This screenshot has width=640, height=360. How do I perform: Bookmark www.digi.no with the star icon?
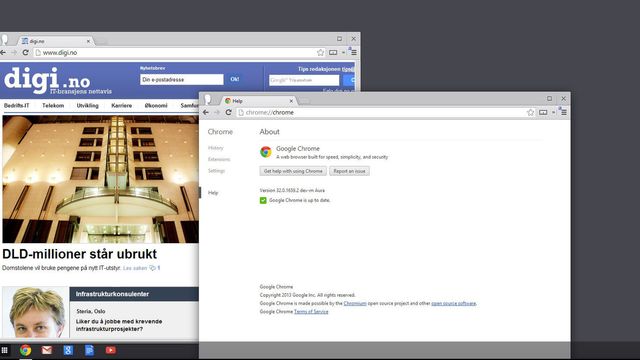click(320, 52)
